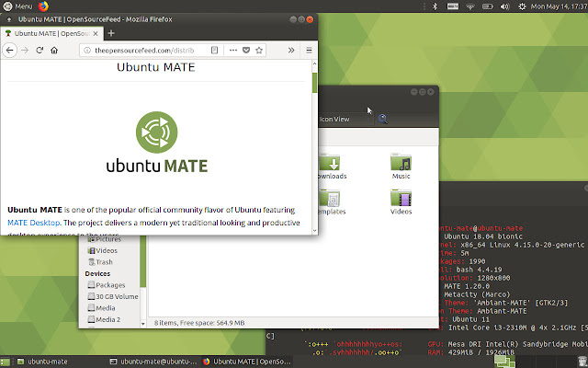Viewport: 588px width, 368px height.
Task: Click the Firefox page scrollbar thumb
Action: point(314,82)
